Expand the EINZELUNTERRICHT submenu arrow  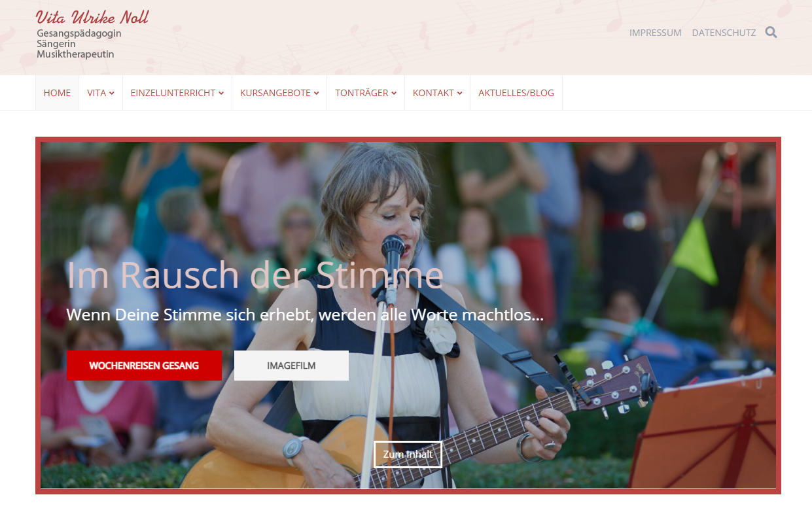[x=221, y=94]
